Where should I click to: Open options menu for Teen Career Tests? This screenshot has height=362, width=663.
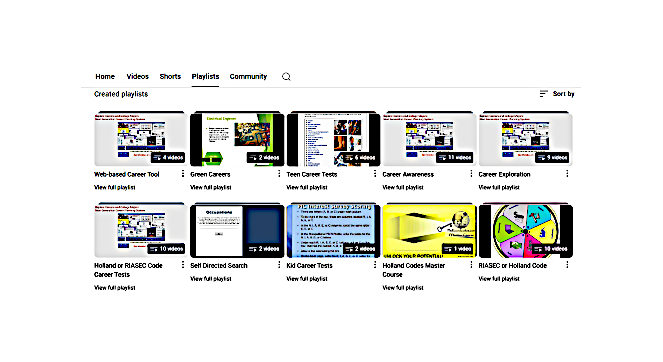click(x=375, y=174)
